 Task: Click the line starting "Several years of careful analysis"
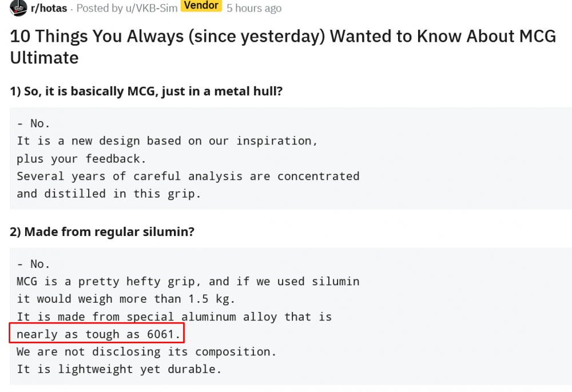pos(188,176)
